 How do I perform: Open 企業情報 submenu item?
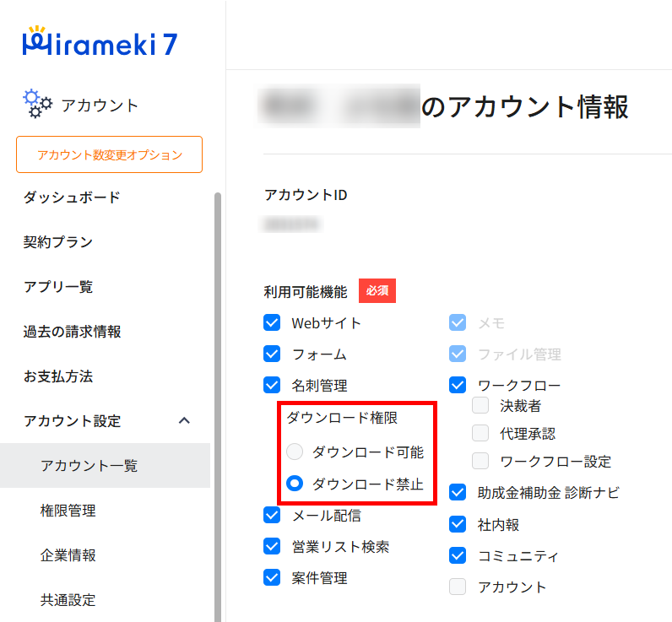point(68,555)
